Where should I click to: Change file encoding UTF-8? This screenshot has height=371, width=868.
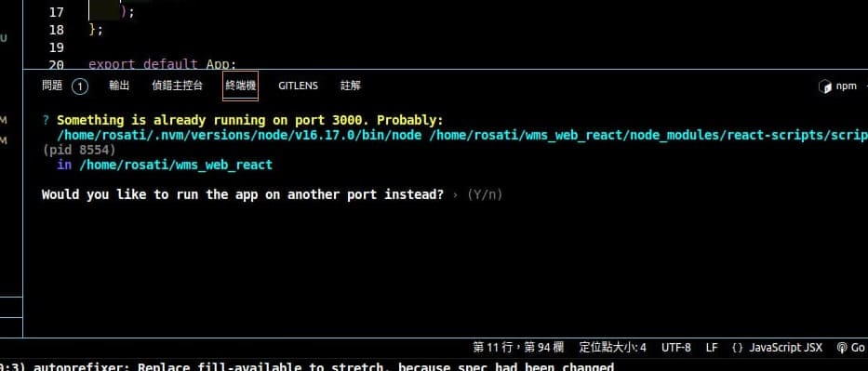pyautogui.click(x=676, y=348)
